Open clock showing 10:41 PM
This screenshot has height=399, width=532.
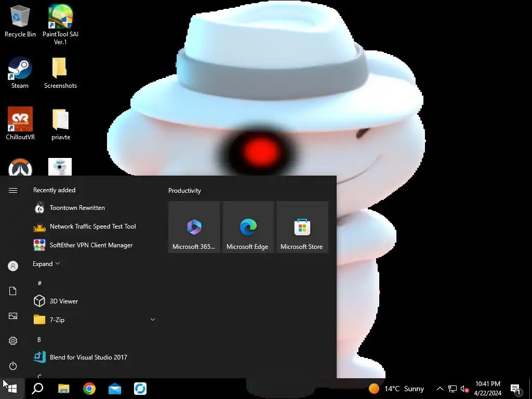click(487, 389)
